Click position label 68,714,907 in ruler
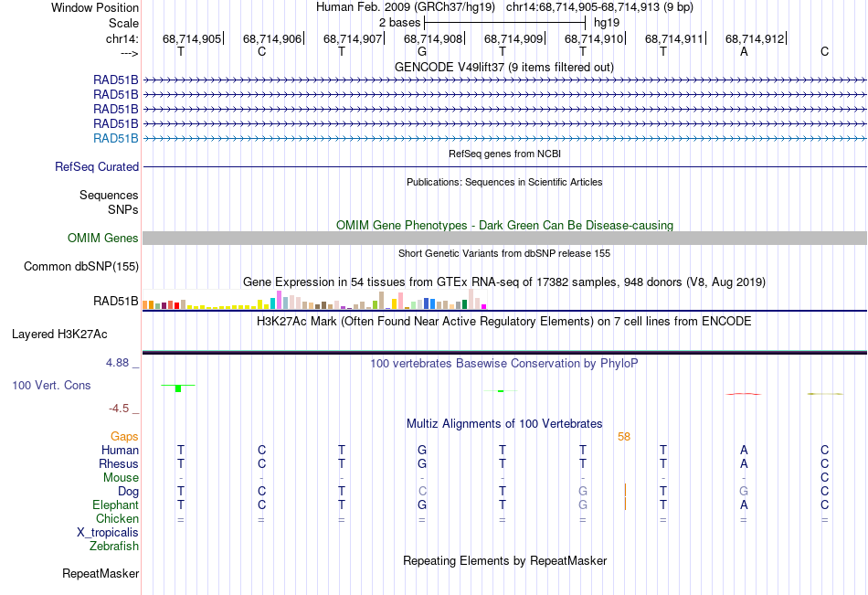868x595 pixels. [x=353, y=38]
